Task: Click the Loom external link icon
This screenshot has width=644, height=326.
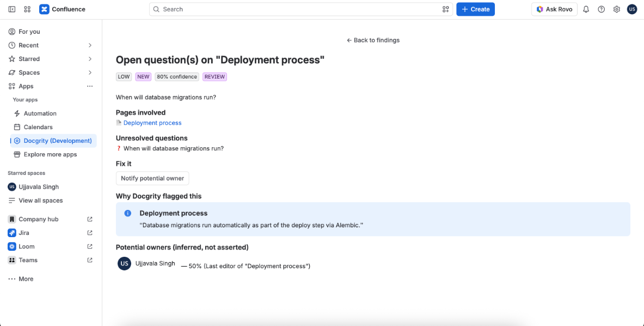Action: click(x=90, y=246)
